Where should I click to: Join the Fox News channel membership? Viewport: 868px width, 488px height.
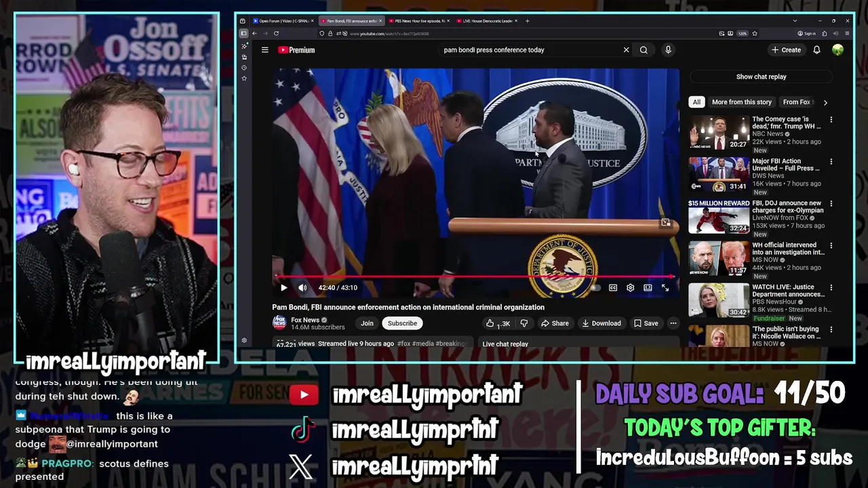click(x=367, y=323)
